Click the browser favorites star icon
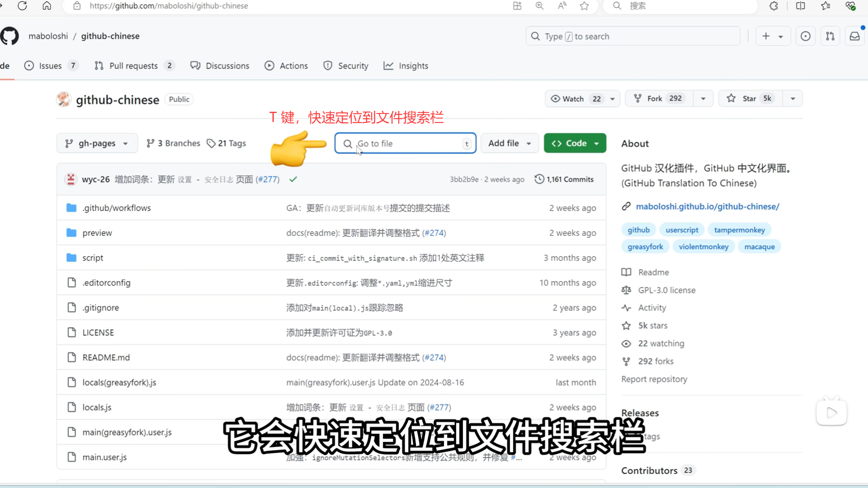868x488 pixels. pos(584,6)
